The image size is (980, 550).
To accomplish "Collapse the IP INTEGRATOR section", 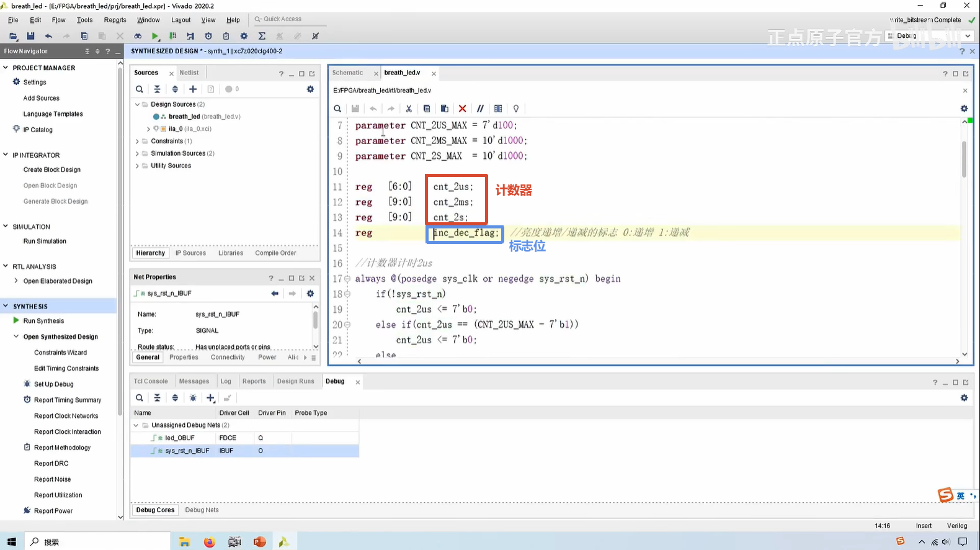I will pos(6,155).
